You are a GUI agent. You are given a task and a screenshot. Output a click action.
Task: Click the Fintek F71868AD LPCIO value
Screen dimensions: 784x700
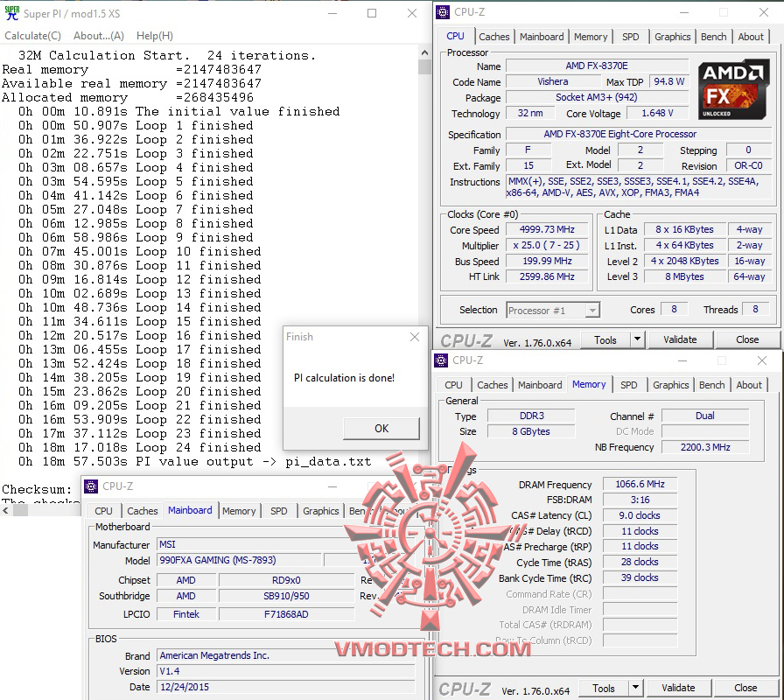click(x=286, y=614)
